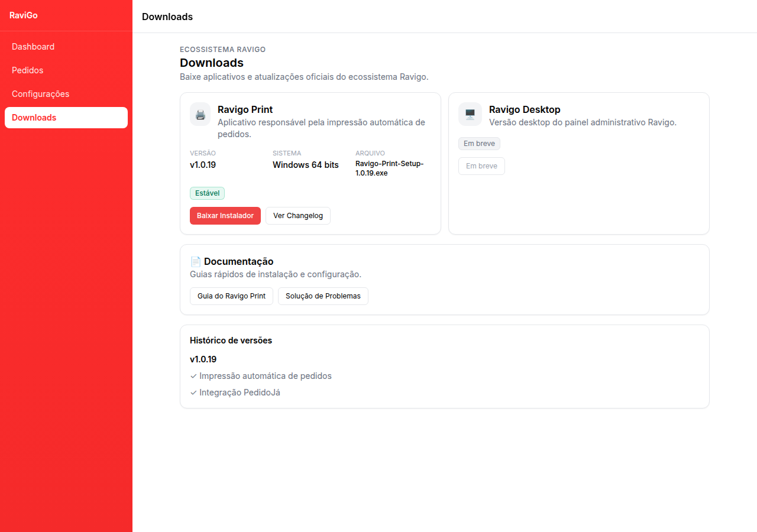Click the SISTEMA column label
This screenshot has height=532, width=757.
point(287,153)
